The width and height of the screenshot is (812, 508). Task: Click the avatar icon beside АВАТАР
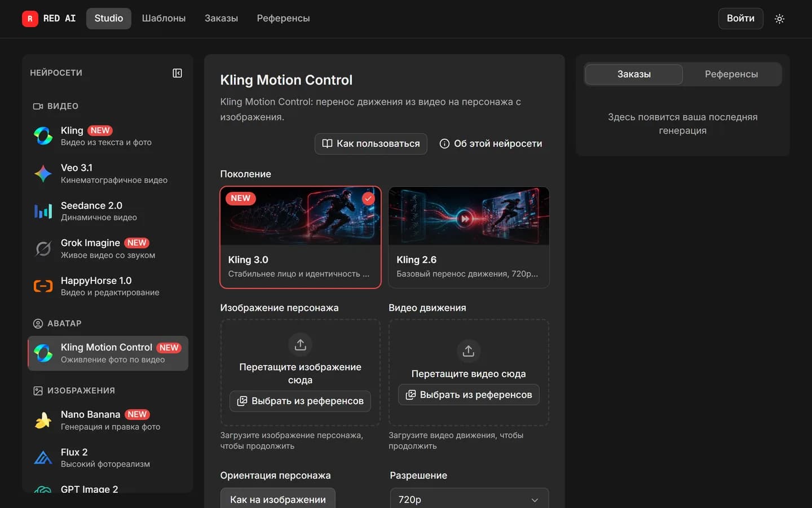click(38, 323)
